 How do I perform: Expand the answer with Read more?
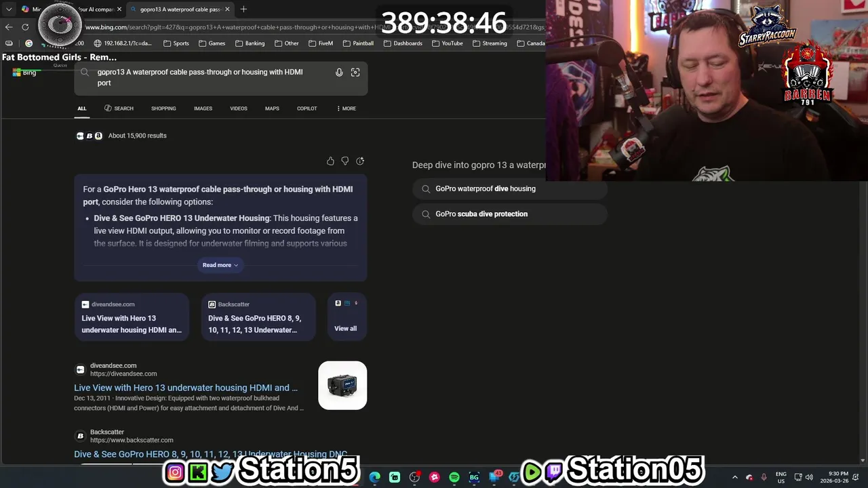(x=220, y=265)
